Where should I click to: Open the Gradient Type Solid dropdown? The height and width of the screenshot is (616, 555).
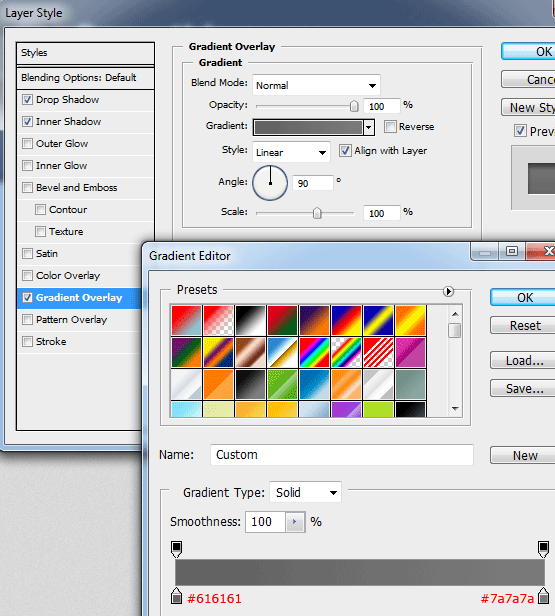pos(305,492)
